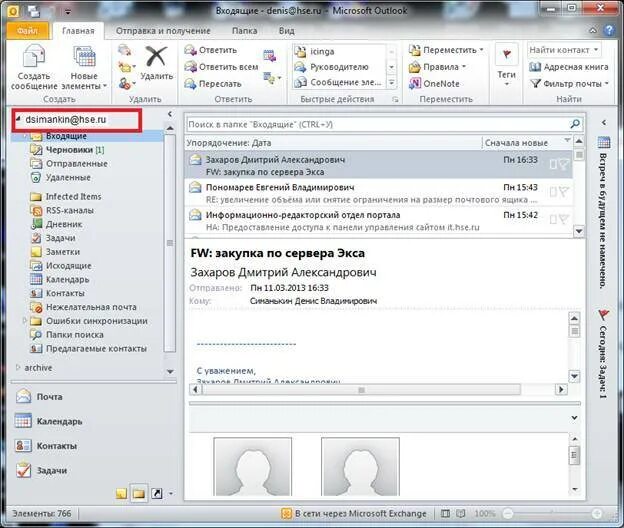
Task: Switch to Отправка и получение tab
Action: tap(163, 31)
